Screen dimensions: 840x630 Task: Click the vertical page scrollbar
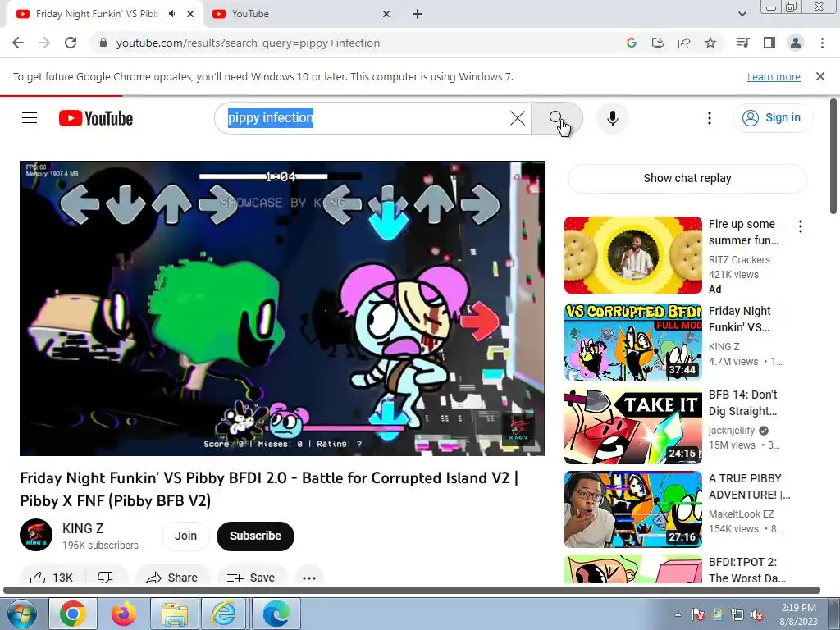click(x=833, y=155)
